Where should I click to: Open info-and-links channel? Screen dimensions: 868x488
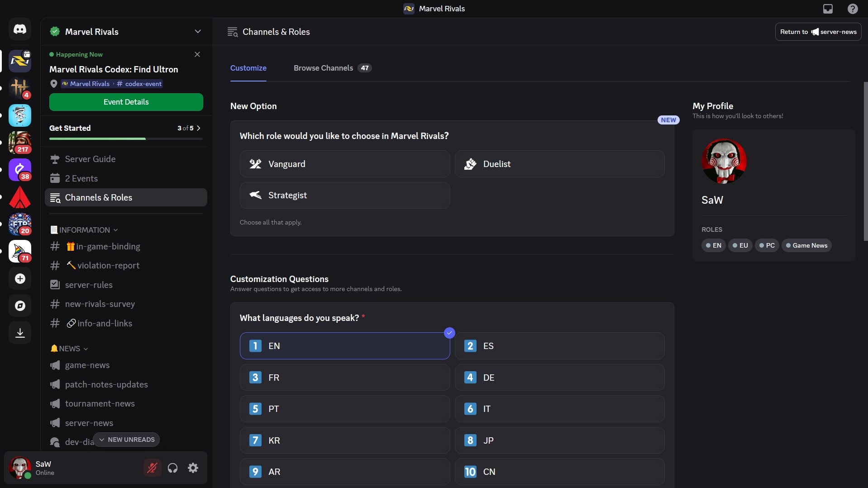tap(126, 323)
